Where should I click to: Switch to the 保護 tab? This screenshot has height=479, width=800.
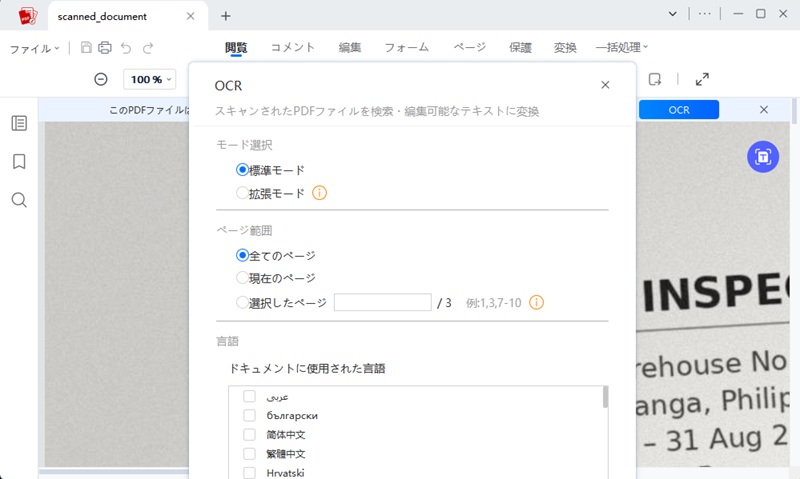coord(520,47)
